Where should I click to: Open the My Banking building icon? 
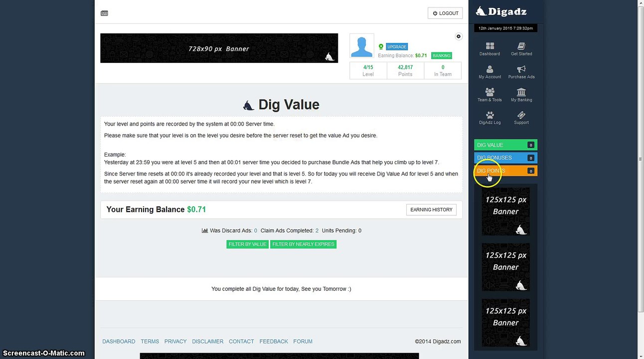(521, 95)
